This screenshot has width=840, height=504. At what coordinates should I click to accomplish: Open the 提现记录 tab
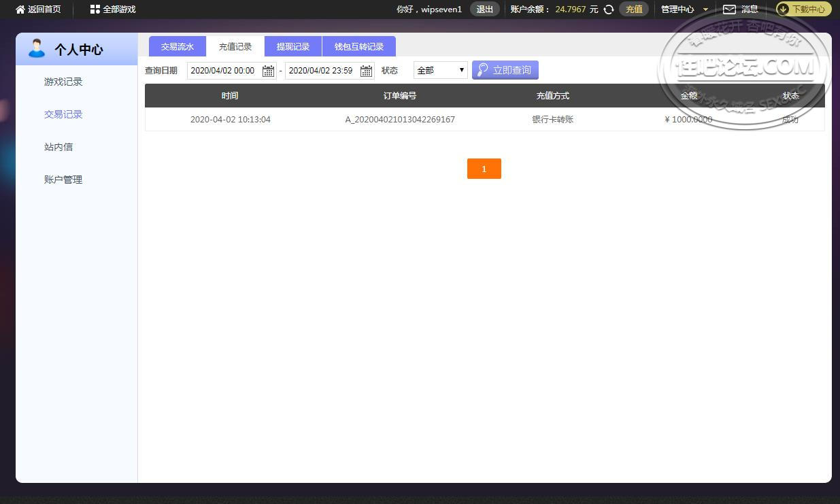293,46
